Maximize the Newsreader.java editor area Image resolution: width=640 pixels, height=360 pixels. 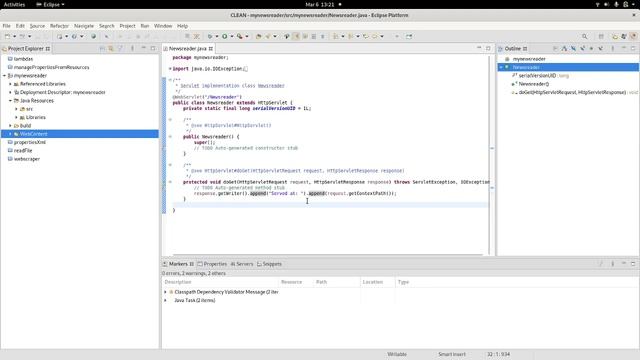(488, 48)
